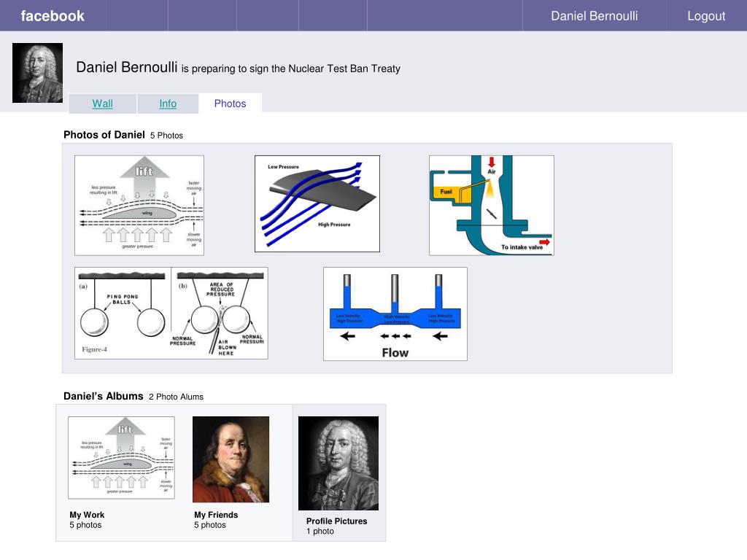Open the Info tab
This screenshot has width=747, height=560.
point(168,104)
